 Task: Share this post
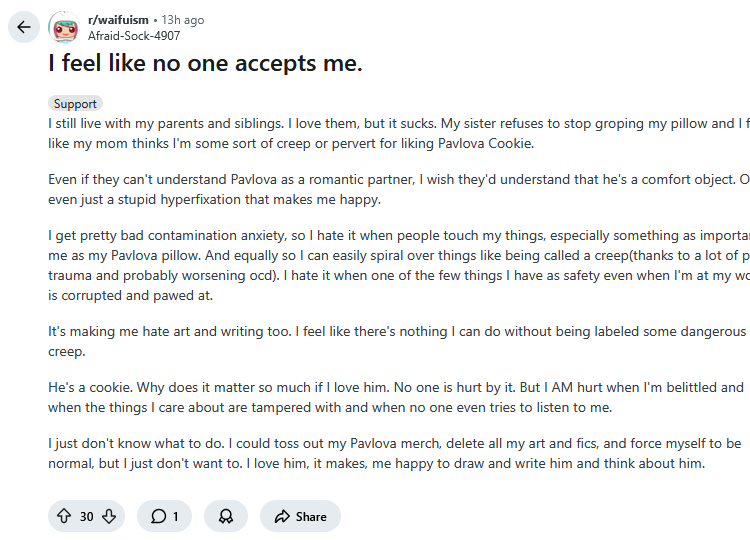pyautogui.click(x=300, y=516)
